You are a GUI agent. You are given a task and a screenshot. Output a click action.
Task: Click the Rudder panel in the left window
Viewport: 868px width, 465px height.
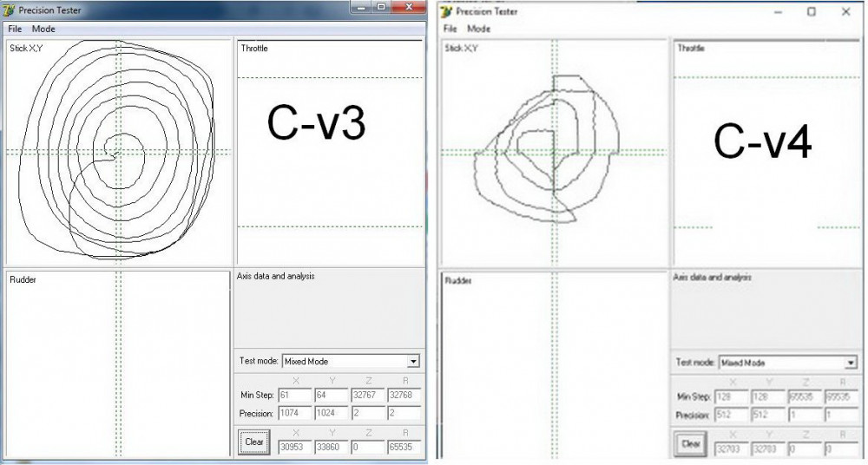pos(118,363)
